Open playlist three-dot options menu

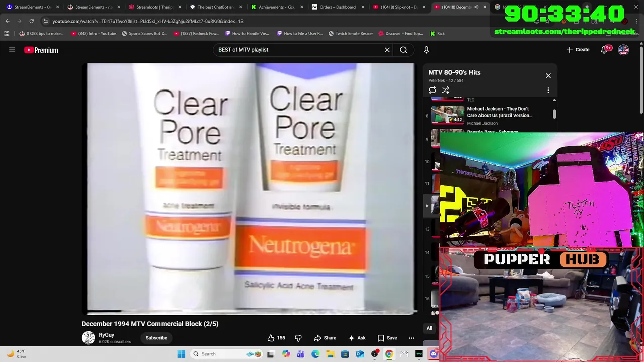(x=548, y=90)
